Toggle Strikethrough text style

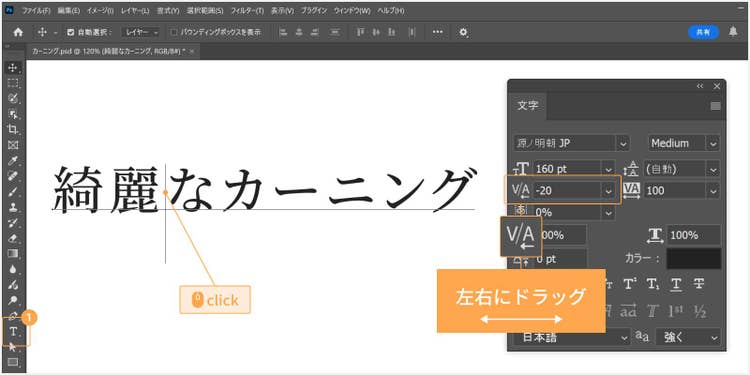point(699,284)
